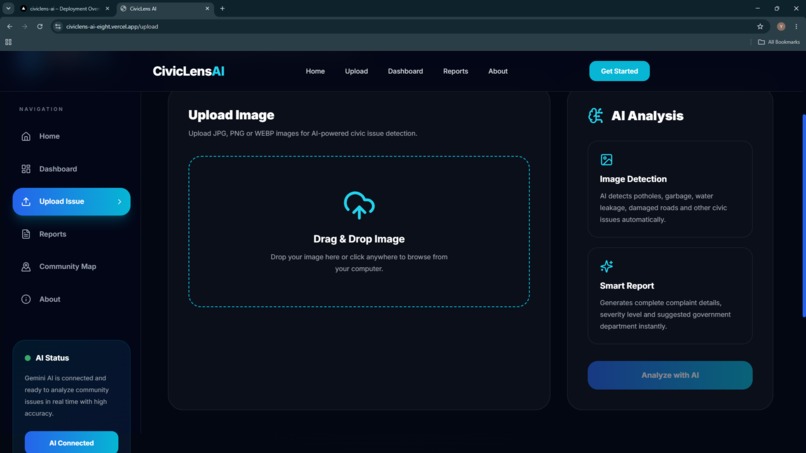Click the Reports document icon in the sidebar
The width and height of the screenshot is (806, 453).
click(26, 234)
